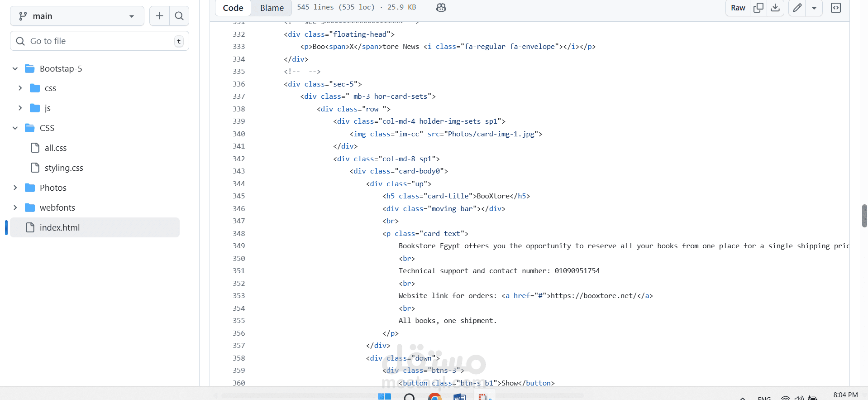Open the main branch selector dropdown
This screenshot has width=868, height=400.
pyautogui.click(x=77, y=16)
